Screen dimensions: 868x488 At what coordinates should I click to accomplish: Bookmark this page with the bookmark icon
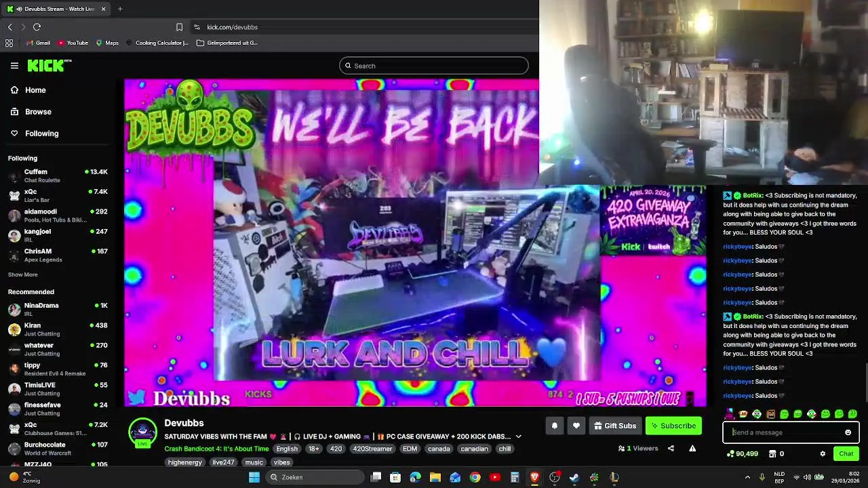[179, 27]
